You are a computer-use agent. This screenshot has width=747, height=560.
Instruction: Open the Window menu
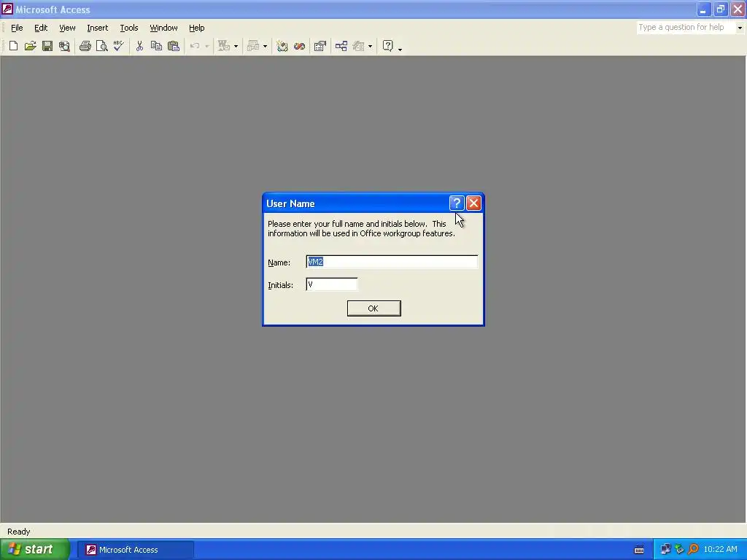click(x=163, y=28)
